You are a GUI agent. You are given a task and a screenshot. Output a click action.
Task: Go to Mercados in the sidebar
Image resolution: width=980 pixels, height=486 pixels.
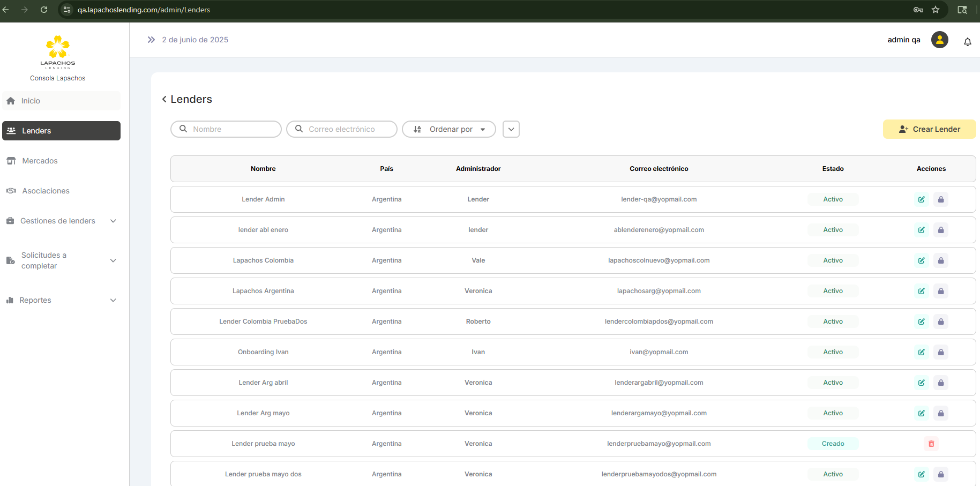click(x=40, y=161)
